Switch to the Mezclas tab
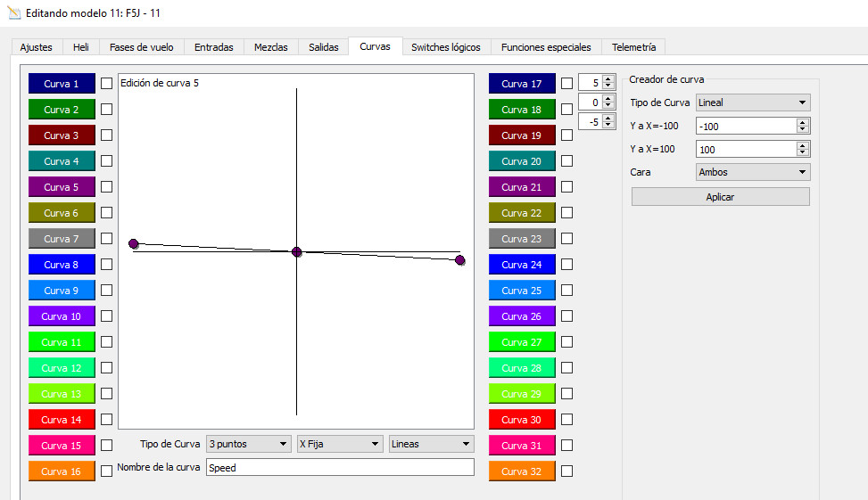This screenshot has width=868, height=500. click(270, 47)
